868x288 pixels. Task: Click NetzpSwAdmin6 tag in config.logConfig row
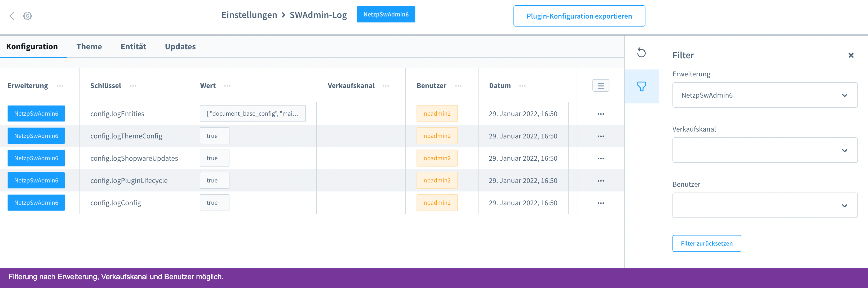(36, 203)
